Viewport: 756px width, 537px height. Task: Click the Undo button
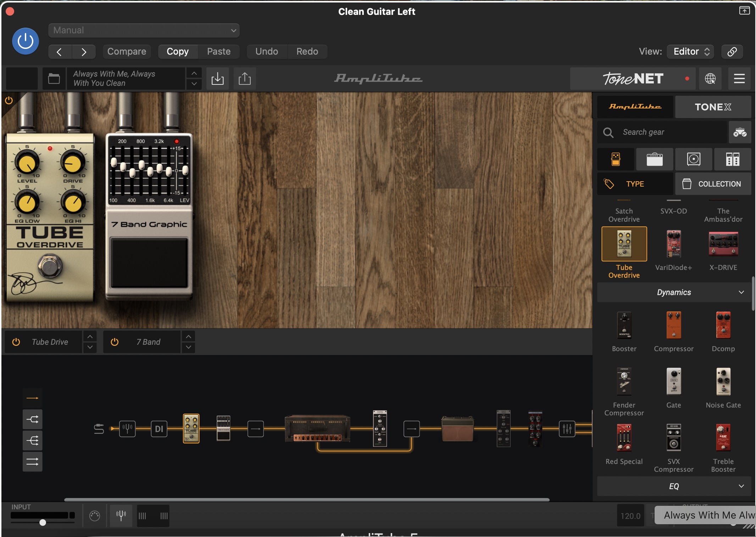267,51
